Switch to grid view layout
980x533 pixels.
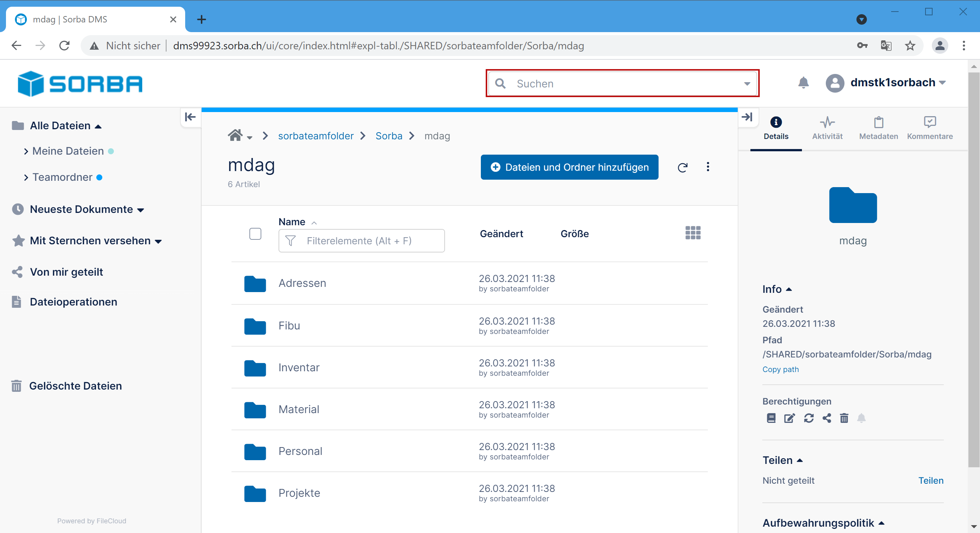[693, 233]
